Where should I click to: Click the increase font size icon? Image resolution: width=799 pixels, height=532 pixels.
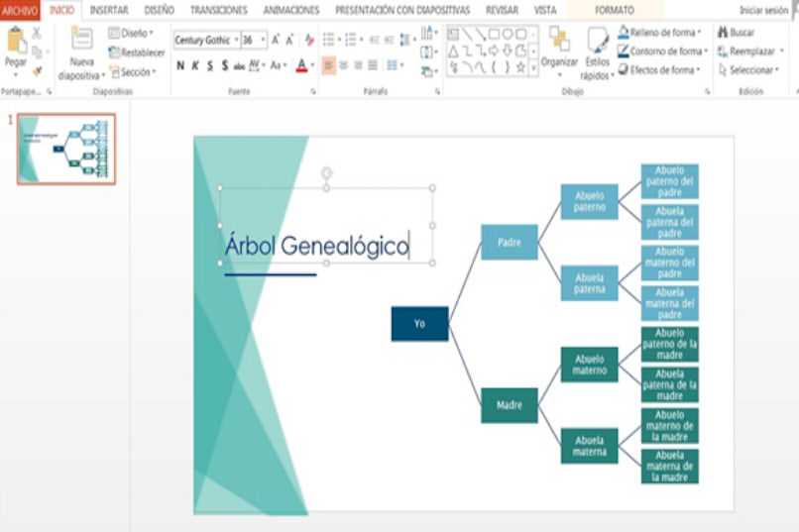[x=277, y=40]
